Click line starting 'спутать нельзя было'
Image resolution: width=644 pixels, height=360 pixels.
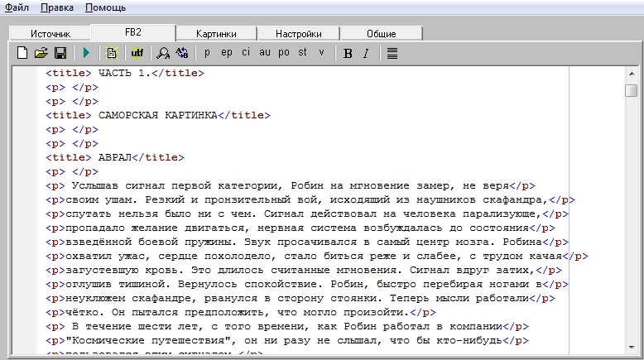point(307,214)
